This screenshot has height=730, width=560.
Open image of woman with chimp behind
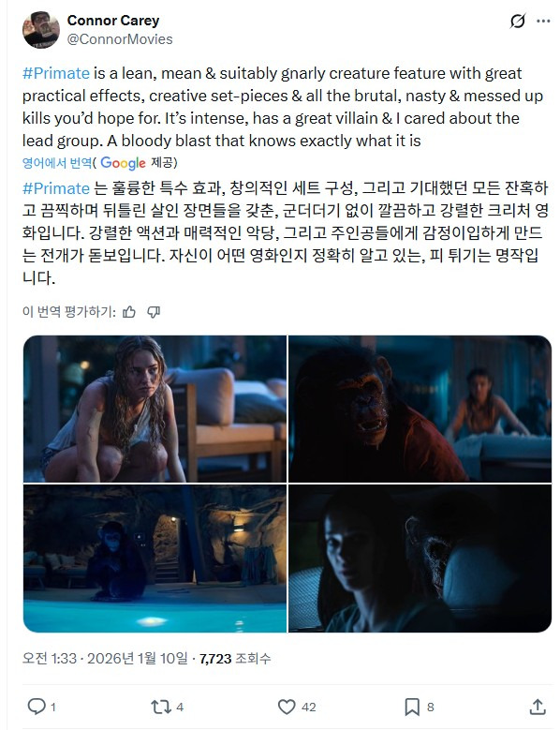(x=420, y=559)
